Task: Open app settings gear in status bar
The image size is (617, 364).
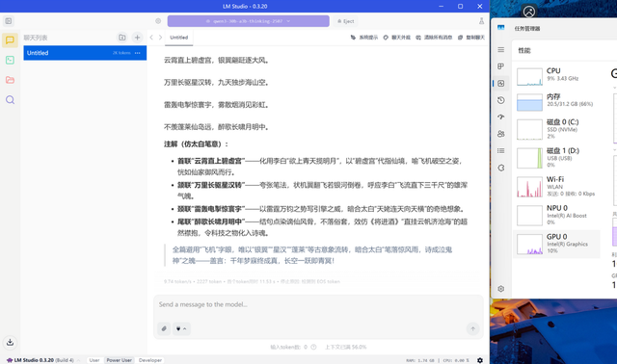Action: (x=480, y=360)
